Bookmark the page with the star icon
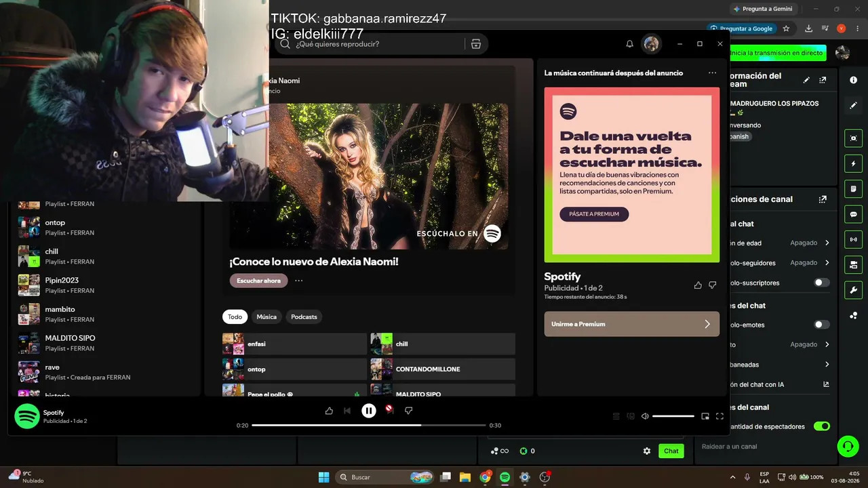 (x=786, y=28)
